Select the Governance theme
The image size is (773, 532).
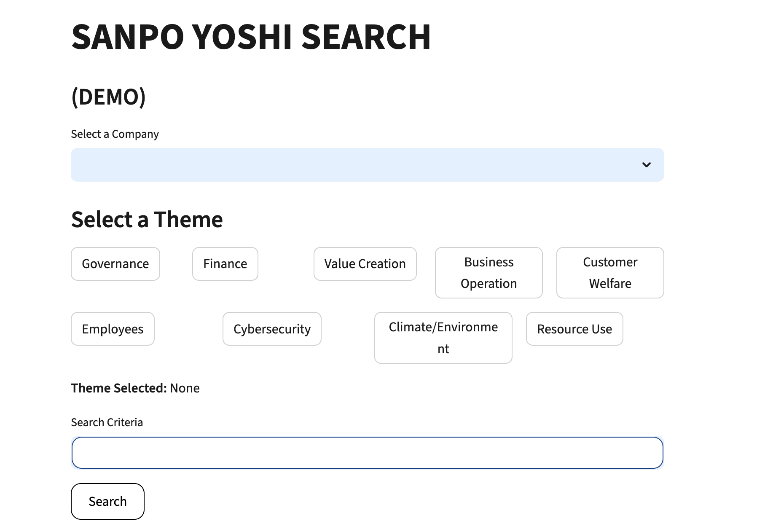point(115,264)
